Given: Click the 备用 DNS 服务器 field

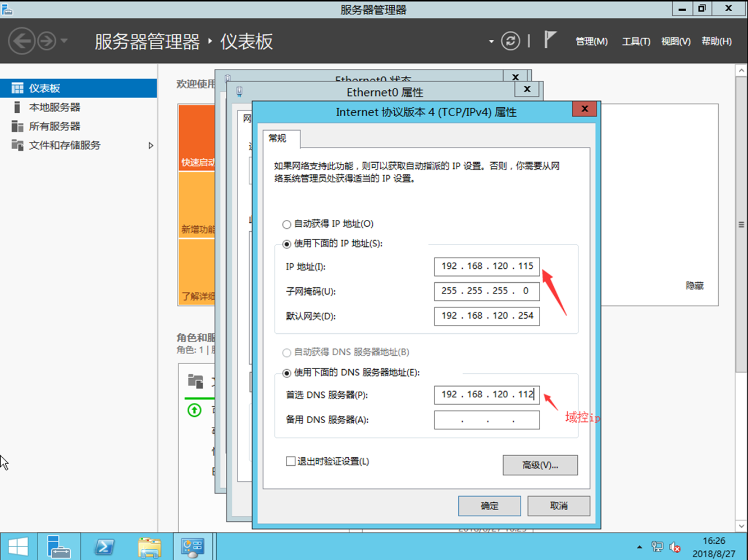Looking at the screenshot, I should [x=487, y=420].
